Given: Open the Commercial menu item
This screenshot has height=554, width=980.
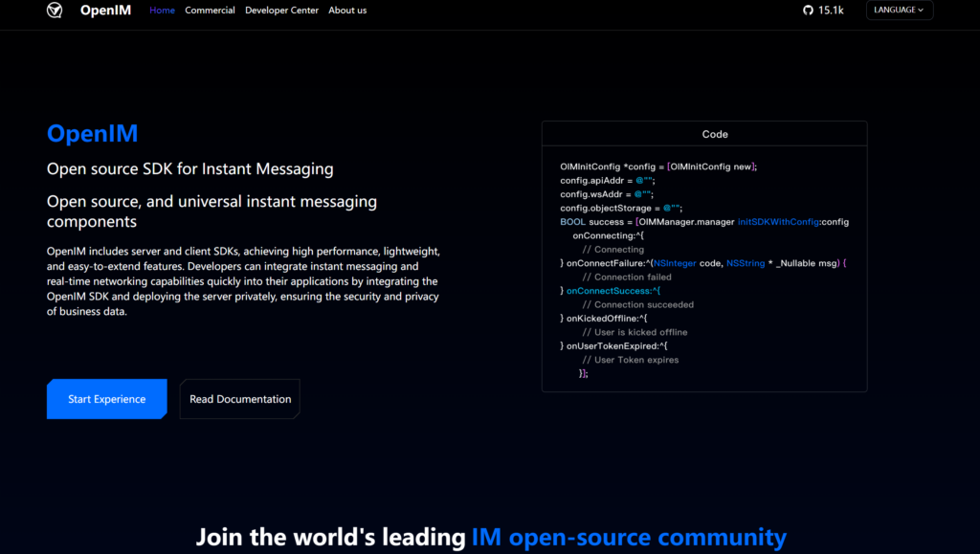Looking at the screenshot, I should (x=210, y=11).
